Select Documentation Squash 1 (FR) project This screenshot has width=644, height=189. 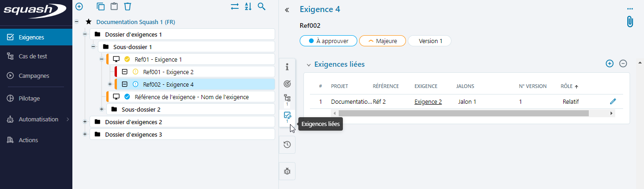pos(135,22)
